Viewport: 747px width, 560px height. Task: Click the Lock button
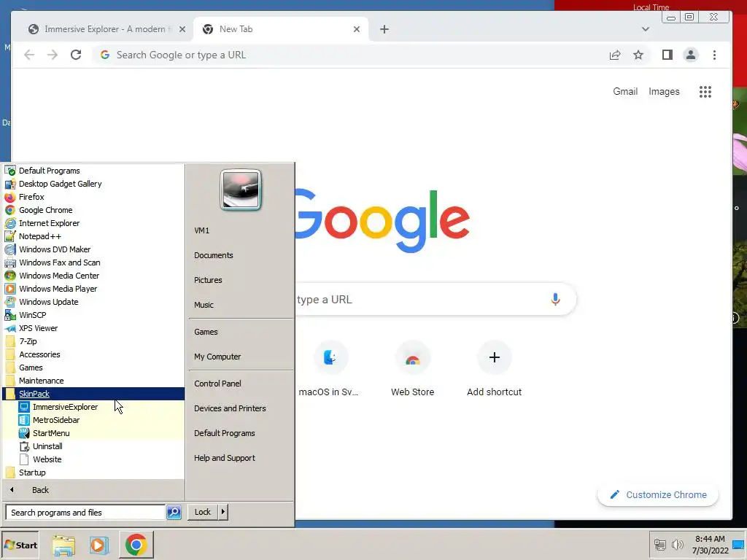[x=203, y=512]
